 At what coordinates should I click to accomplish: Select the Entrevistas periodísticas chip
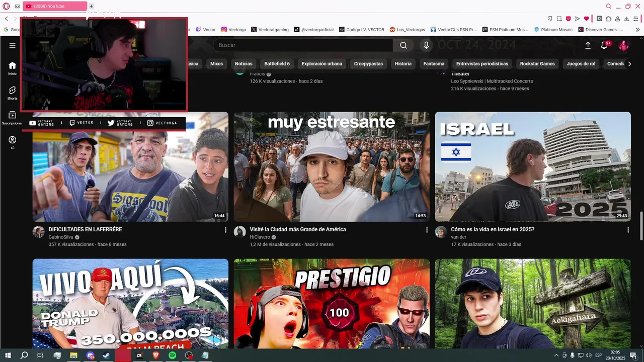[482, 64]
